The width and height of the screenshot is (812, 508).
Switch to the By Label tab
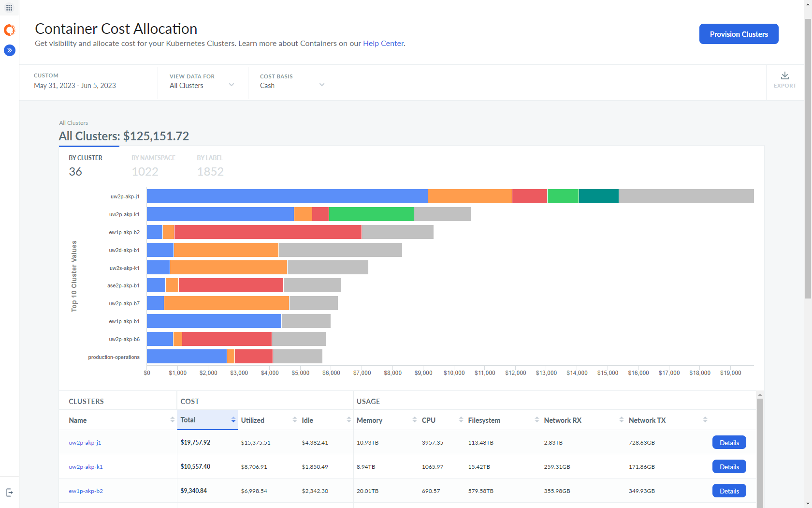[x=210, y=165]
